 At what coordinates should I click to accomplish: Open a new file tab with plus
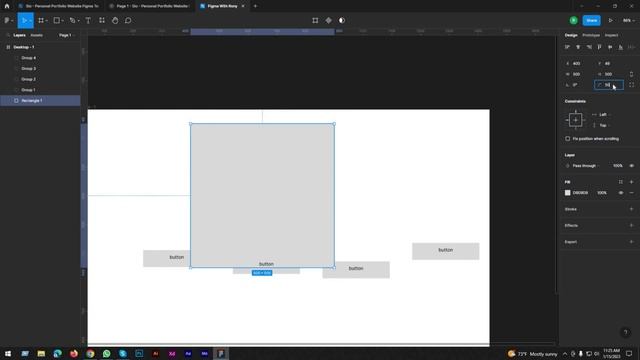pyautogui.click(x=255, y=6)
